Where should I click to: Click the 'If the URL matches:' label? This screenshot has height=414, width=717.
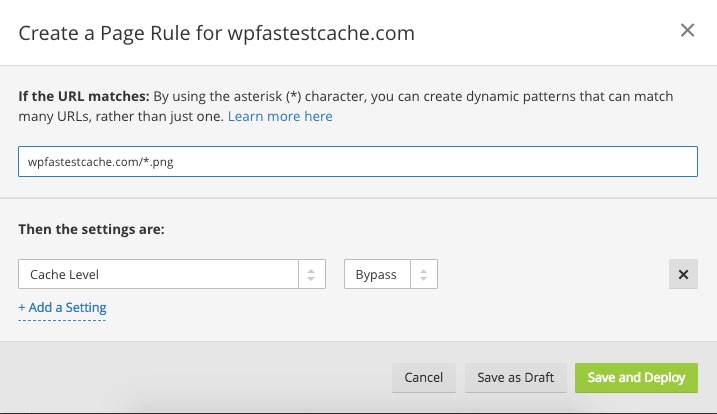click(84, 96)
